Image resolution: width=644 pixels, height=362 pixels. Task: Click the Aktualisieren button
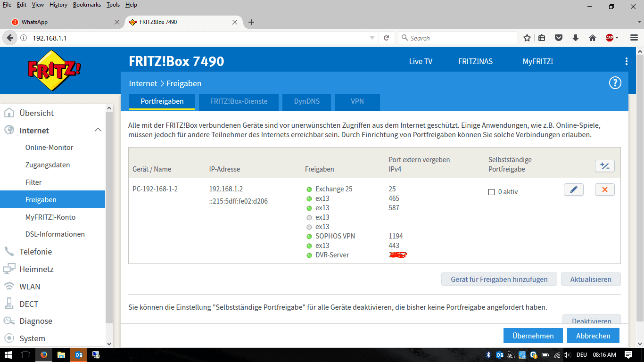coord(591,279)
